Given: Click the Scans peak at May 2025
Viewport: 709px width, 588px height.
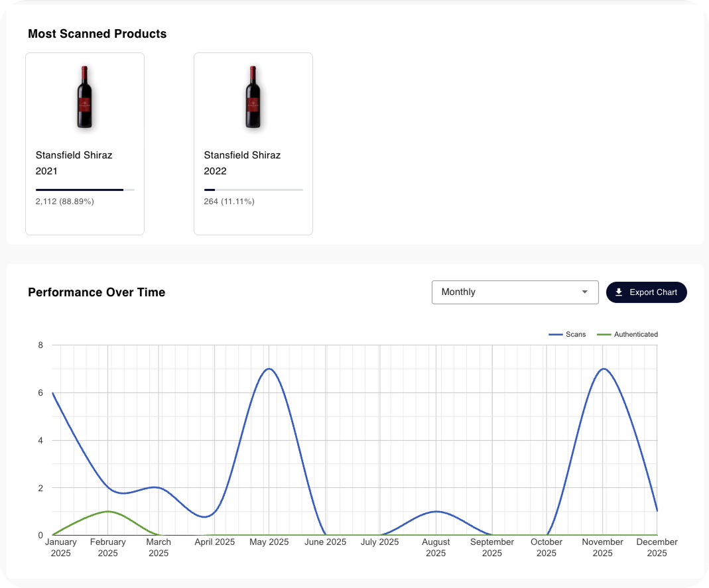Looking at the screenshot, I should point(269,369).
